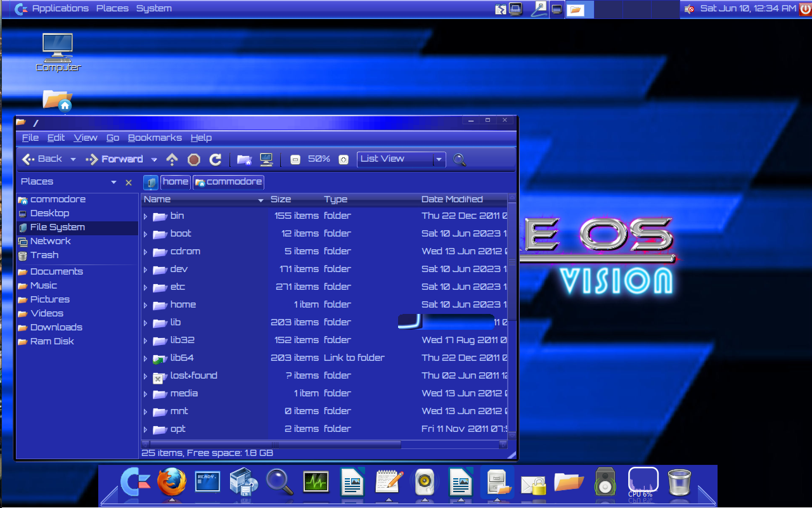Open the Computer desktop icon
This screenshot has width=812, height=508.
tap(58, 53)
